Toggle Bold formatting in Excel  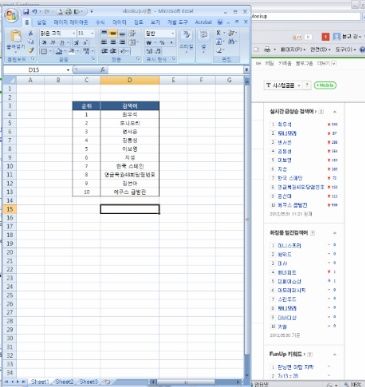point(44,43)
